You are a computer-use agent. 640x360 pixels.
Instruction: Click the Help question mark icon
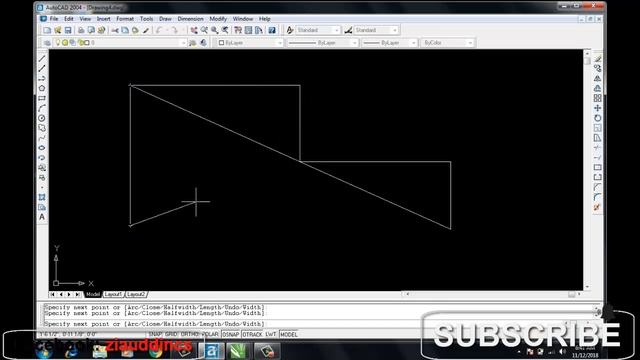pos(272,30)
